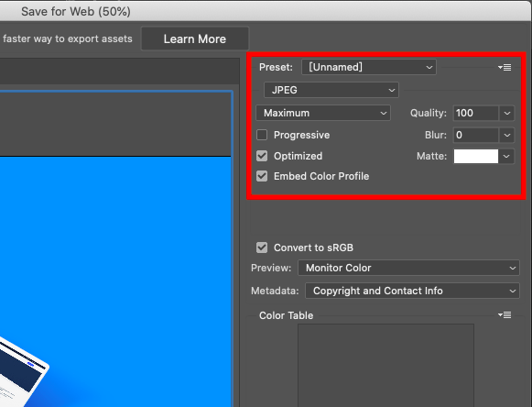Click the Quality value field
The height and width of the screenshot is (407, 532).
(x=475, y=113)
